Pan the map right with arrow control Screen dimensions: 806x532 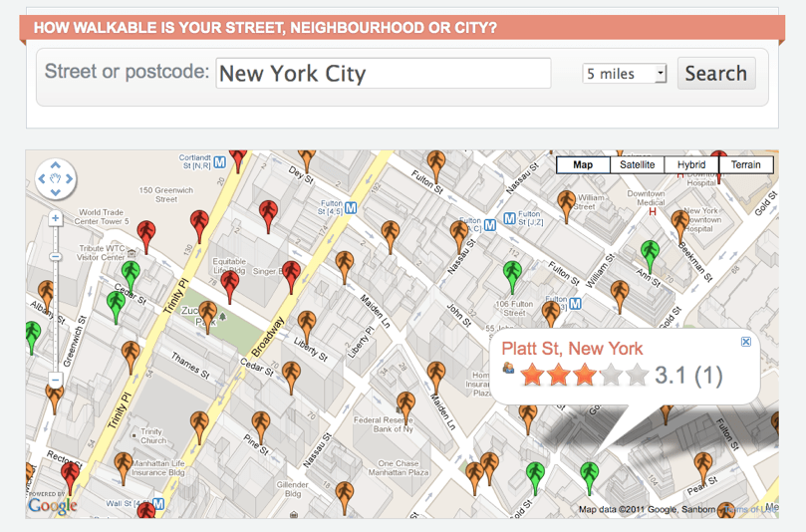pyautogui.click(x=70, y=179)
